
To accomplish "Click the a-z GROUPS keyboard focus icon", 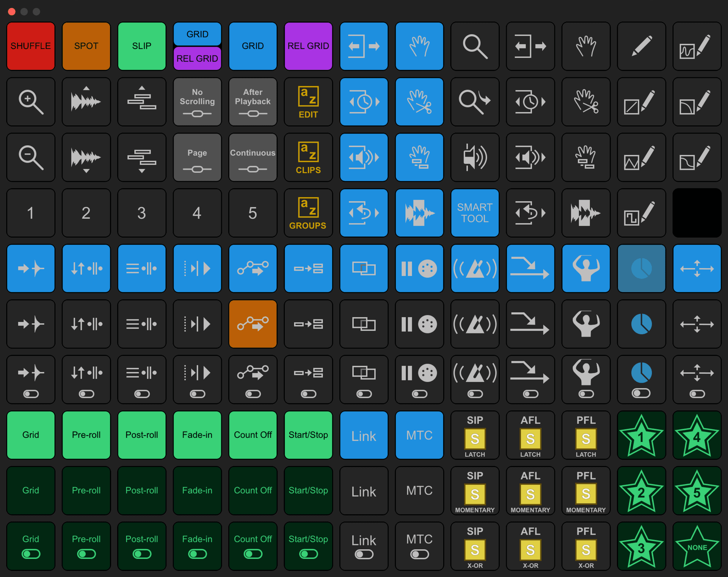I will tap(308, 213).
